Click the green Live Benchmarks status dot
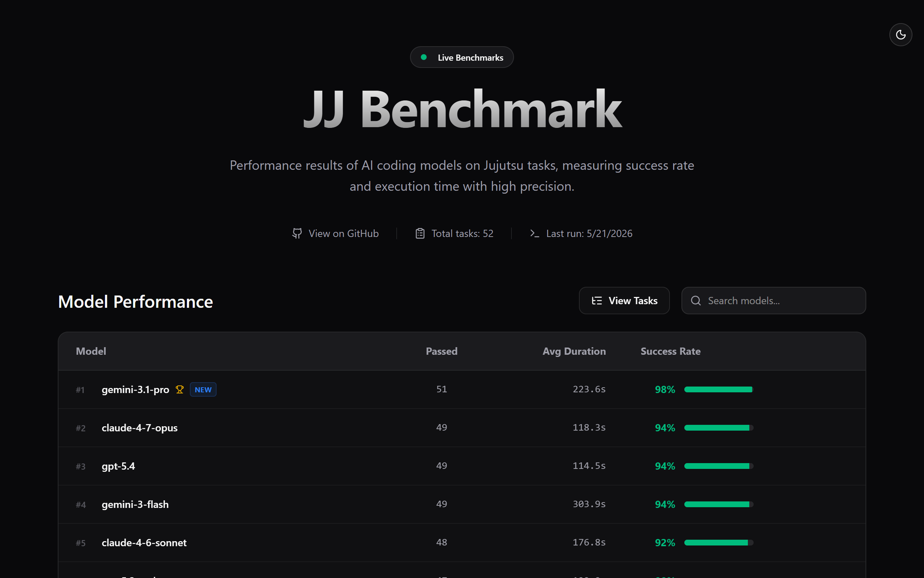The height and width of the screenshot is (578, 924). (x=423, y=57)
